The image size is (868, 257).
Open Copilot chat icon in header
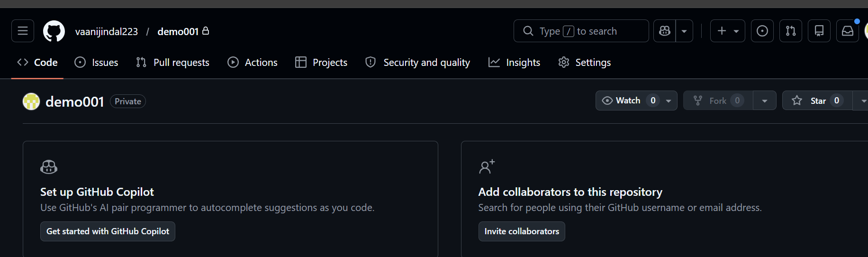click(665, 31)
